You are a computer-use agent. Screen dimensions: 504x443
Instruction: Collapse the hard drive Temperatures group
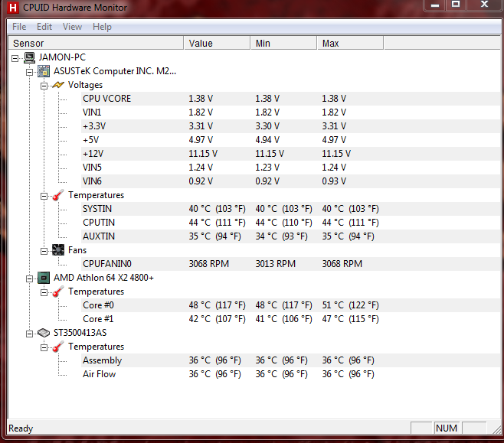coord(44,347)
